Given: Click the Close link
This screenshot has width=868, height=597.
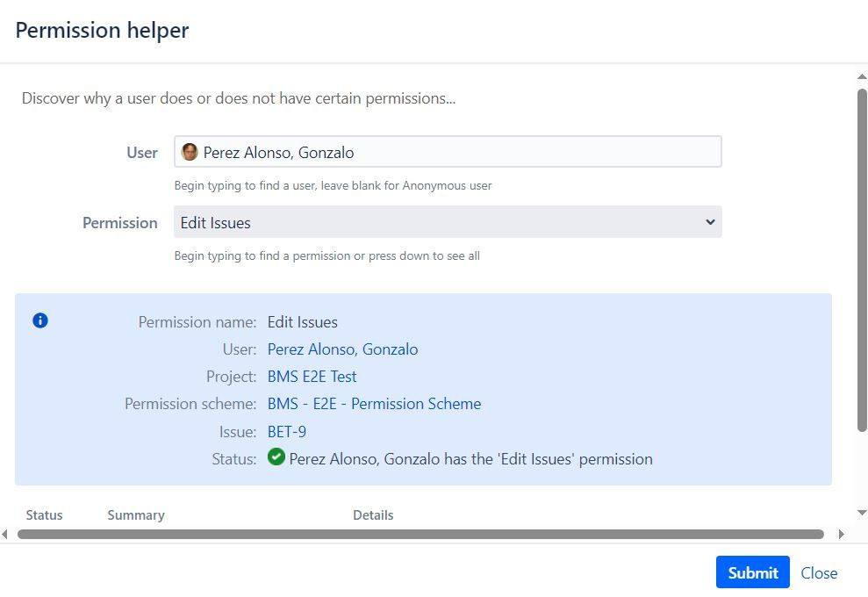Looking at the screenshot, I should click(x=819, y=572).
